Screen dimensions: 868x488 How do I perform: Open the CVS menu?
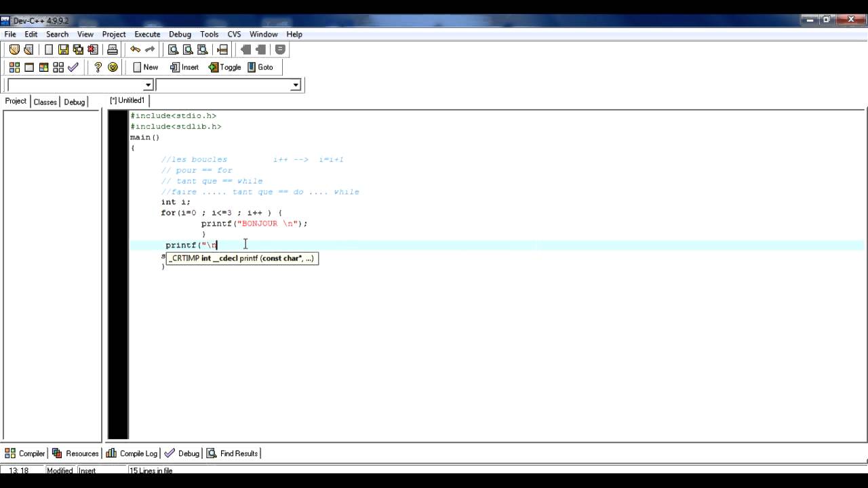234,34
